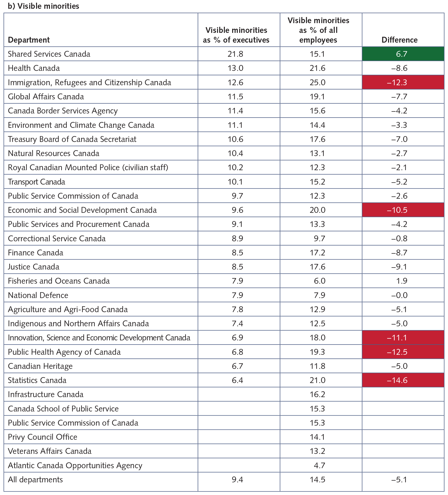Click the 15.2 value for Transport Canada
Screen dimensions: 448x495
coord(318,182)
